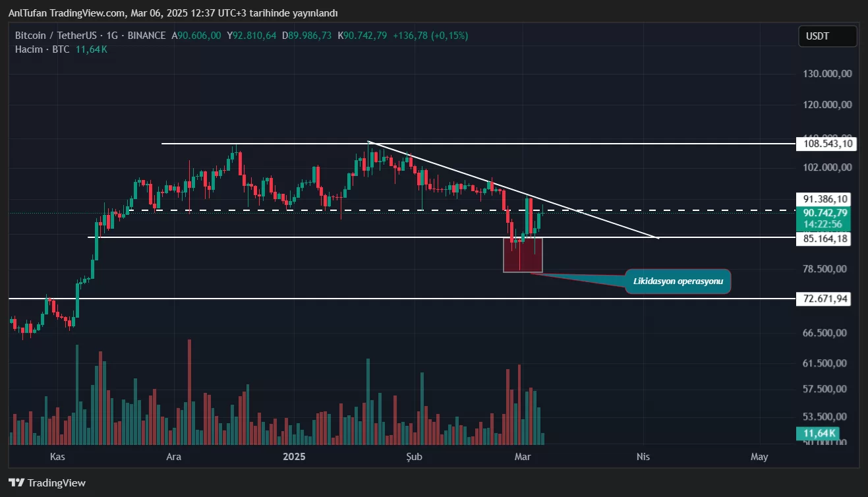Select the 85.164,18 support price label
The image size is (868, 497).
824,239
